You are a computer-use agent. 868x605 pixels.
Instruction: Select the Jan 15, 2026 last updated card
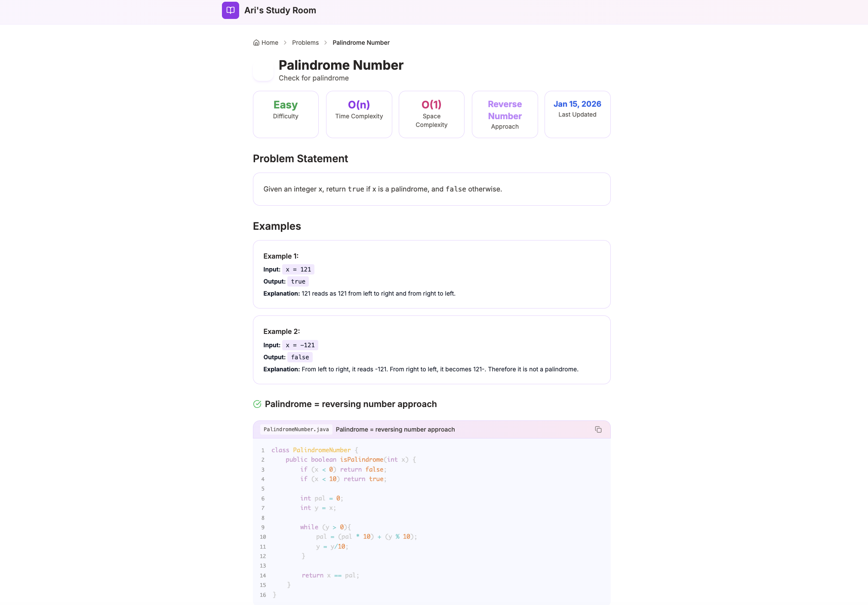pyautogui.click(x=577, y=114)
